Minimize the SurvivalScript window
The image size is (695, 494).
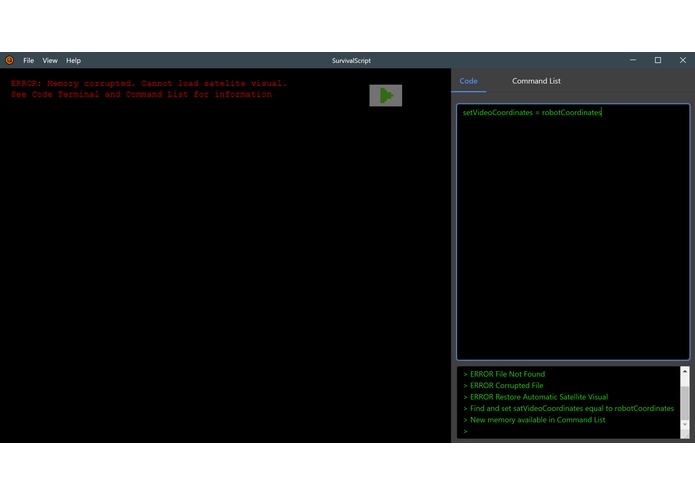click(x=633, y=60)
